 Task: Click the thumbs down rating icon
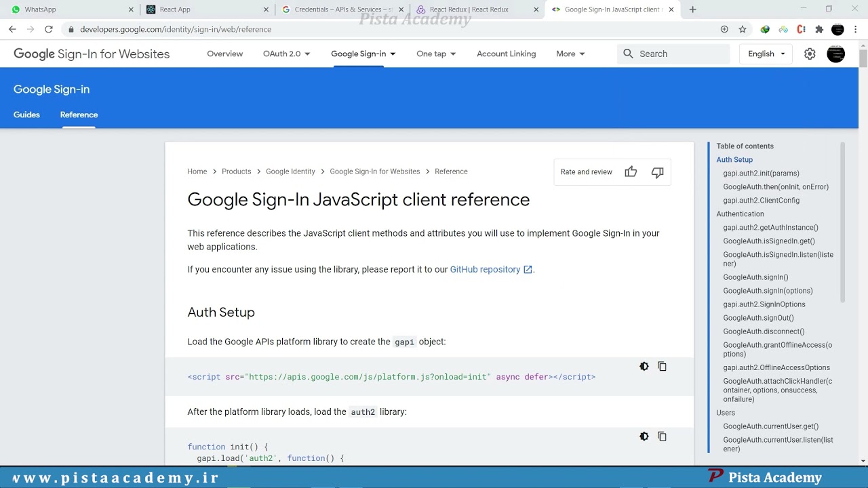tap(657, 172)
